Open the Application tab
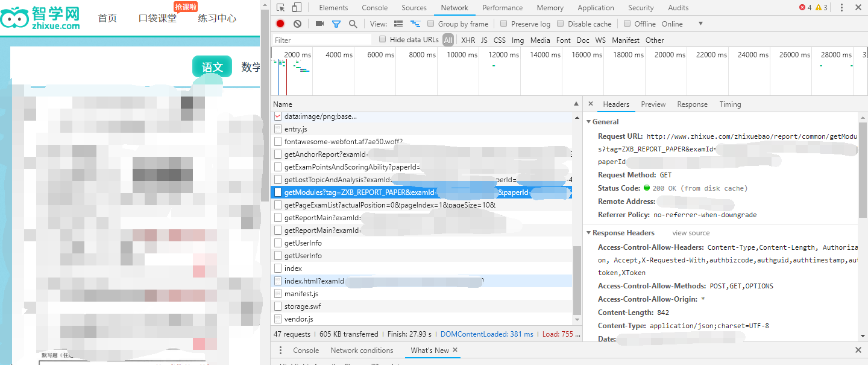The height and width of the screenshot is (365, 868). (x=596, y=8)
